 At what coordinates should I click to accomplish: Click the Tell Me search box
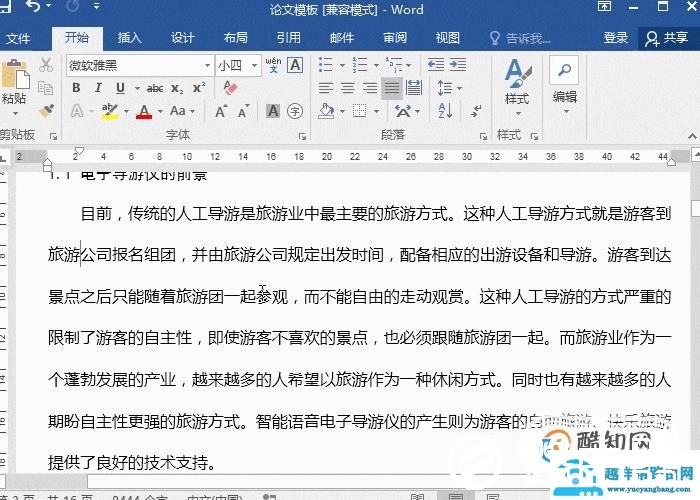pos(521,38)
